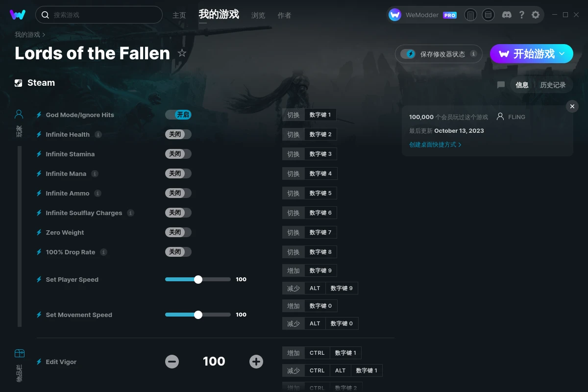Click the plus button for Edit Vigor
Screen dimensions: 588x392
(256, 362)
